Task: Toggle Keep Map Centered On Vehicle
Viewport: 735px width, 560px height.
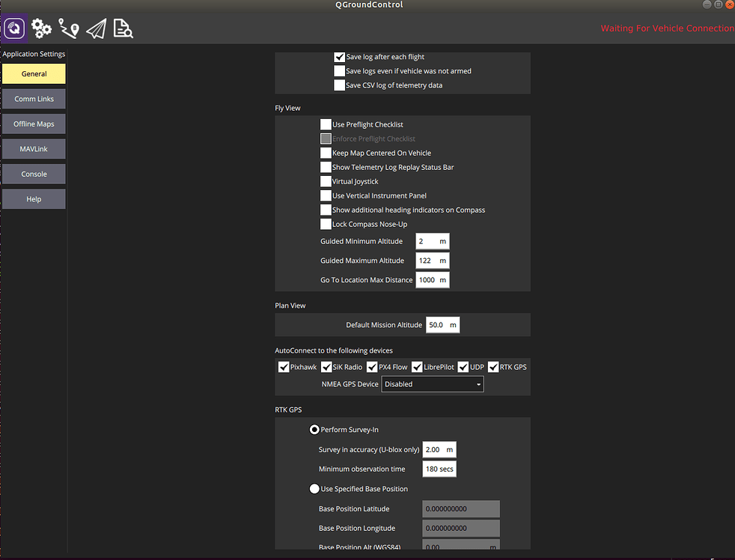Action: pyautogui.click(x=326, y=153)
